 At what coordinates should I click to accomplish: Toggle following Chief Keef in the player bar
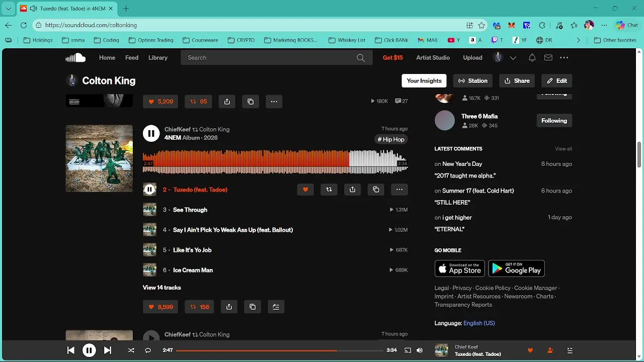(550, 350)
